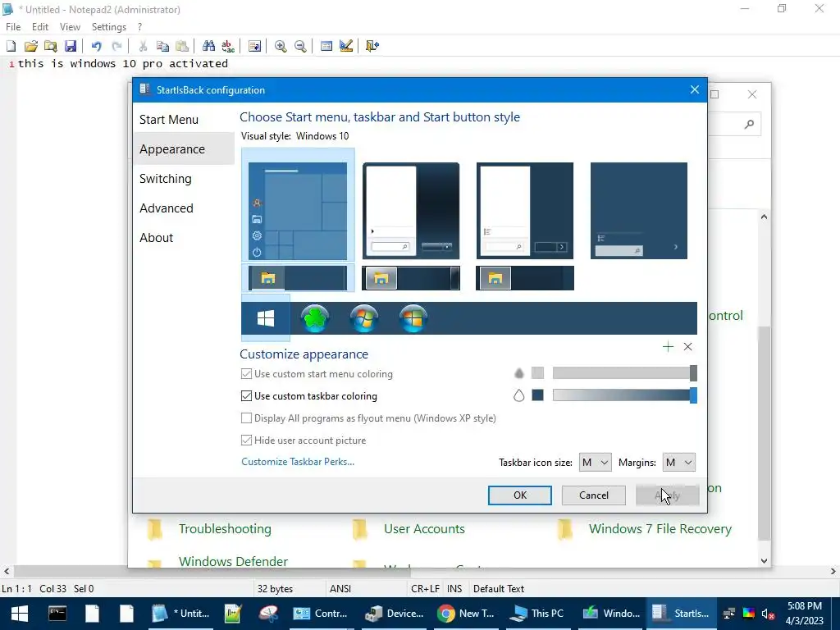Image resolution: width=840 pixels, height=630 pixels.
Task: Click the Windows Start button on the taskbar
Action: [x=20, y=614]
